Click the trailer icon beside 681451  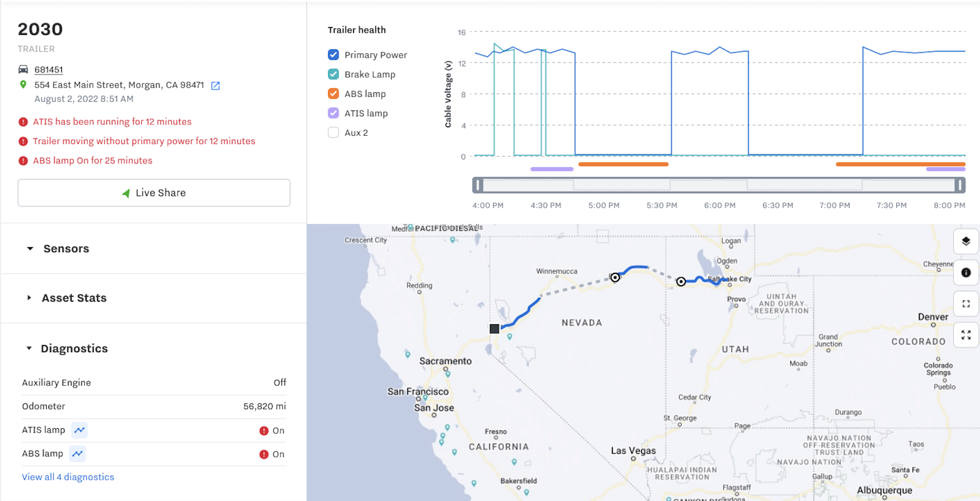(23, 70)
